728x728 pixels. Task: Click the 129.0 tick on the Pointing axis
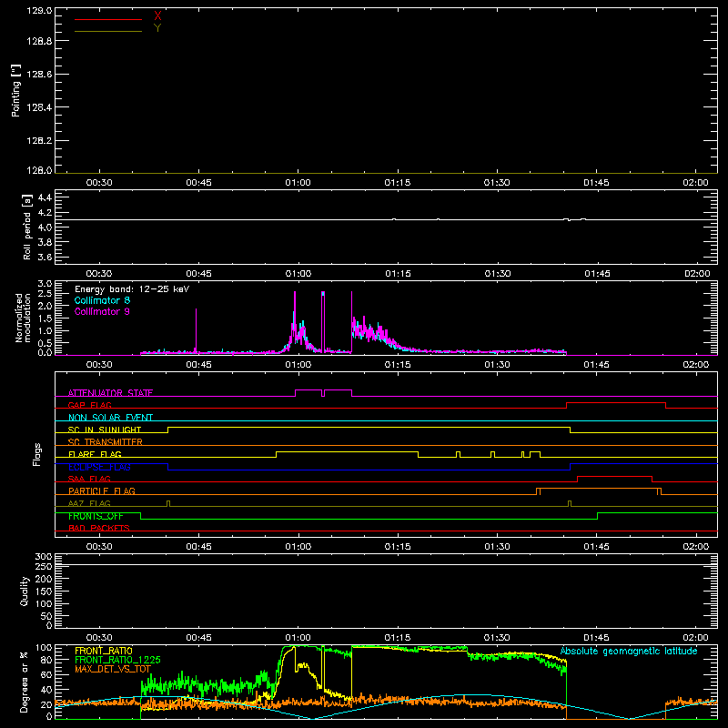[39, 11]
